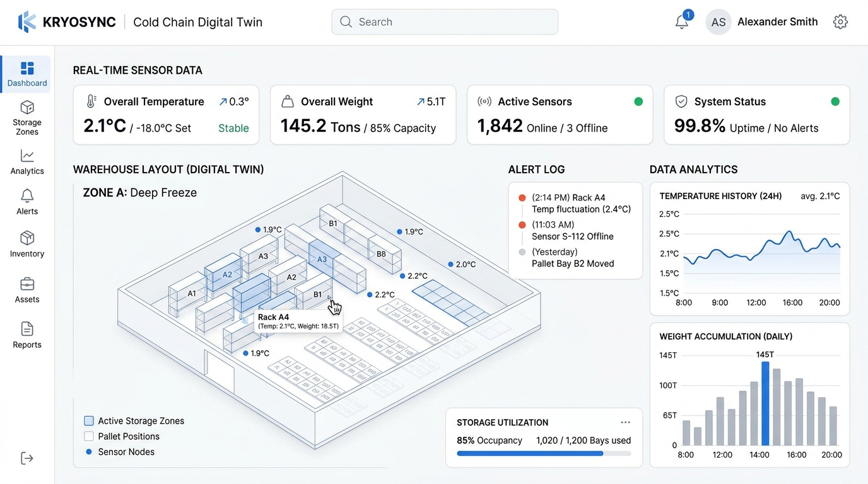This screenshot has width=868, height=484.
Task: Click '1,020 / 1,200 Bays used' text
Action: (x=584, y=441)
